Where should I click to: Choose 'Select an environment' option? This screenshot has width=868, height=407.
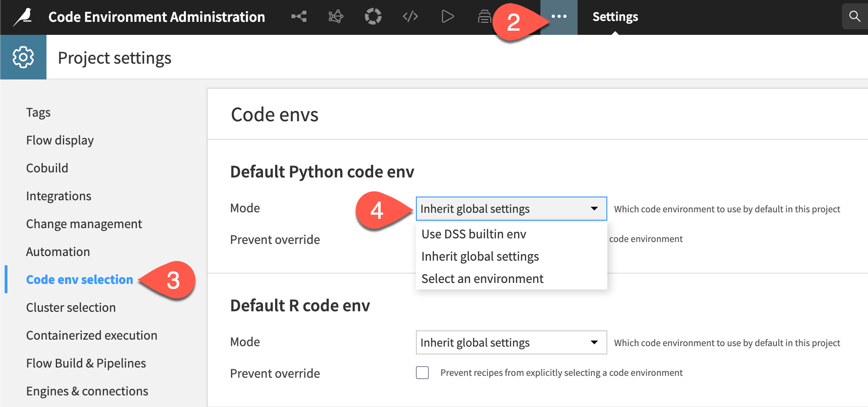511,279
